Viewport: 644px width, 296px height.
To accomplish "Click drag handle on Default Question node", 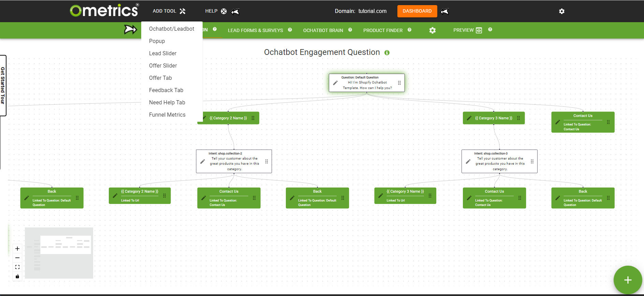I will (399, 83).
